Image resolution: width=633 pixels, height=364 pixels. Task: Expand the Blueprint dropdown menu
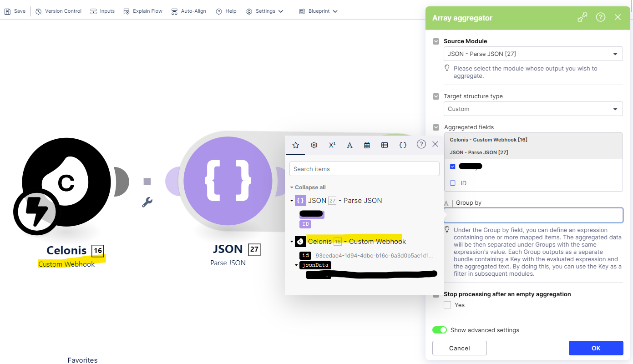(x=318, y=11)
